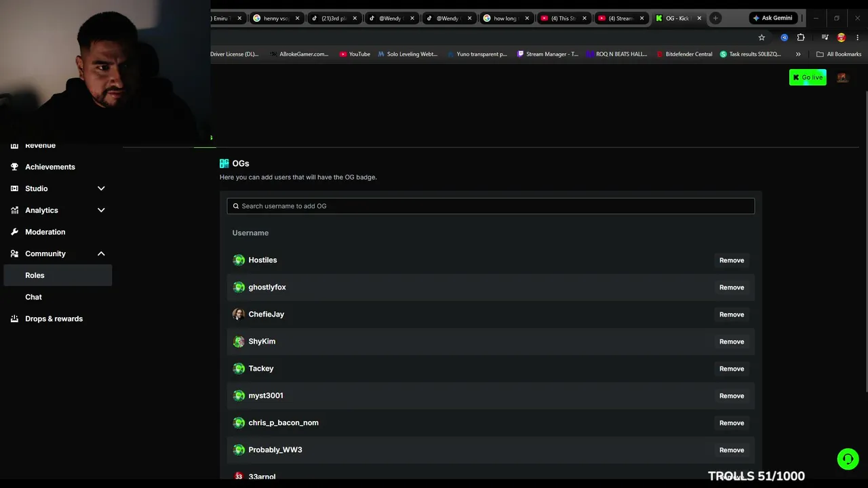
Task: Open the All Bookmarks folder
Action: click(x=839, y=54)
